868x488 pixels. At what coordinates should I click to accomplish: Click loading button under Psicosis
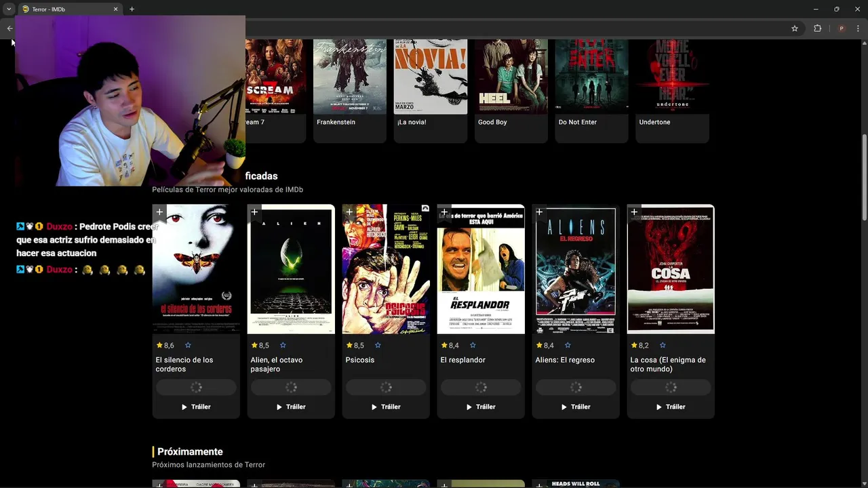(386, 388)
